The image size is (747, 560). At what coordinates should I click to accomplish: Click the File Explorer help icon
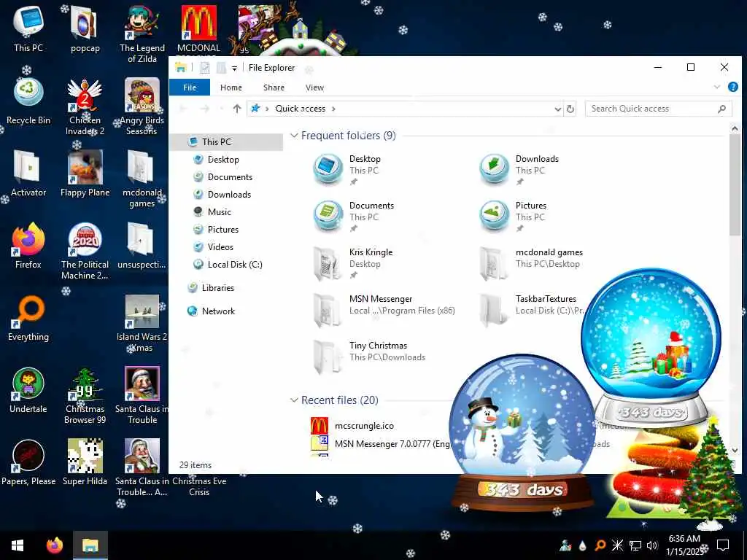(732, 87)
